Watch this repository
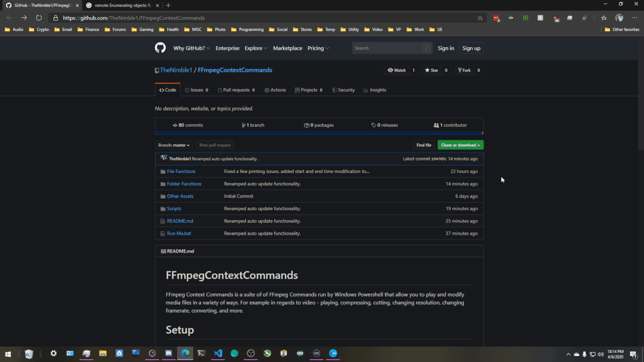644x362 pixels. 396,70
